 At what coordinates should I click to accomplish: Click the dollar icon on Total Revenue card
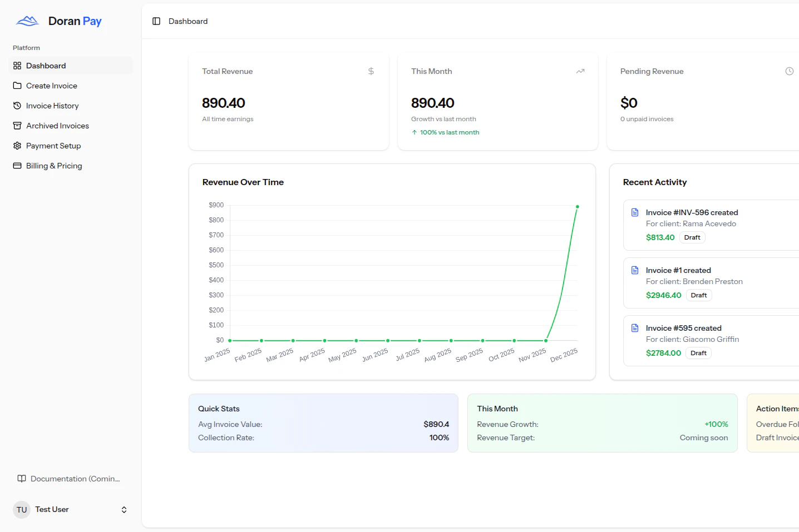(x=371, y=71)
